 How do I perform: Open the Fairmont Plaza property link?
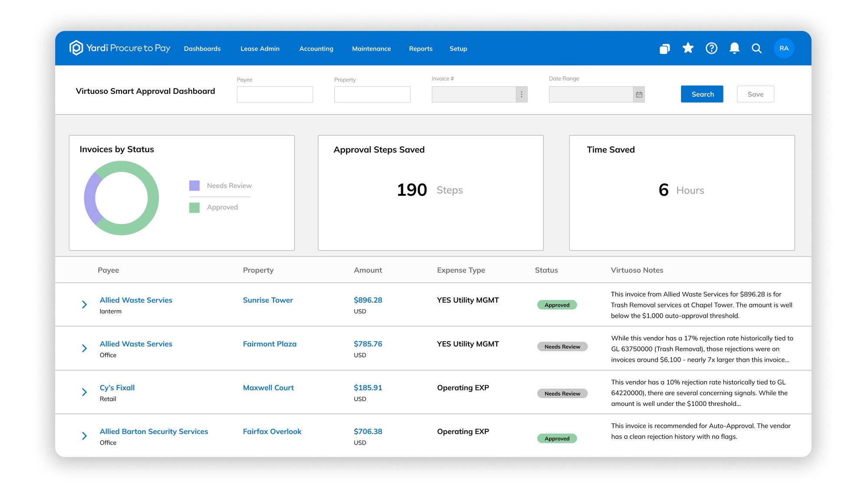270,344
